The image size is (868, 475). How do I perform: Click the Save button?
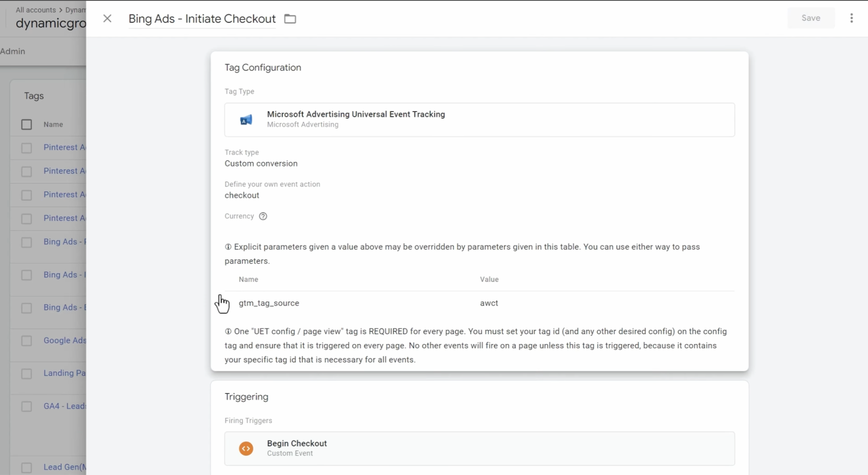pyautogui.click(x=811, y=18)
